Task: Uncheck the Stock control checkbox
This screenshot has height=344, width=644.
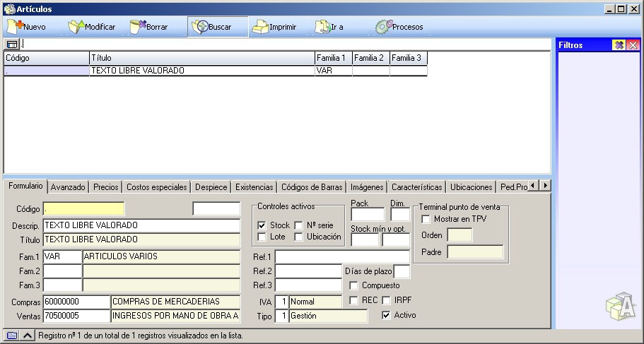Action: tap(262, 225)
